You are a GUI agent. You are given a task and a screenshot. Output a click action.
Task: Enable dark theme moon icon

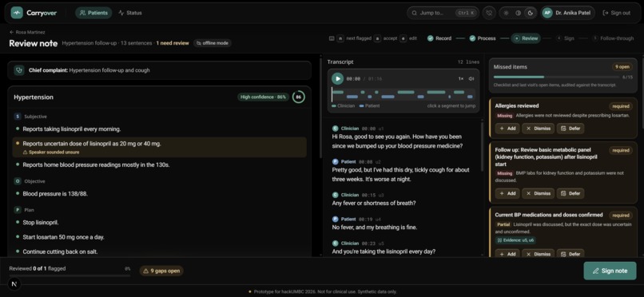click(531, 13)
